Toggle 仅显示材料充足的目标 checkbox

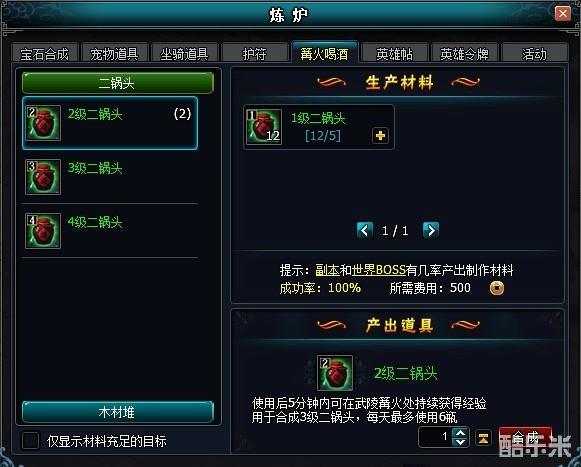(30, 441)
